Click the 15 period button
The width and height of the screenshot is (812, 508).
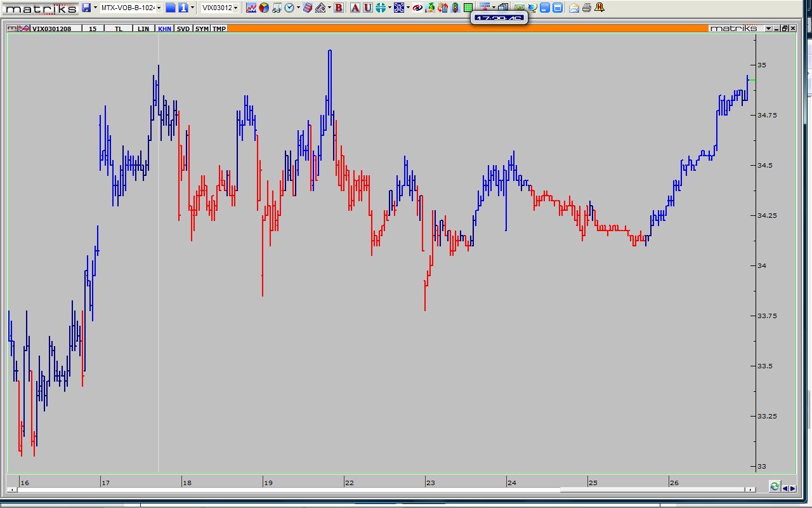tap(93, 29)
